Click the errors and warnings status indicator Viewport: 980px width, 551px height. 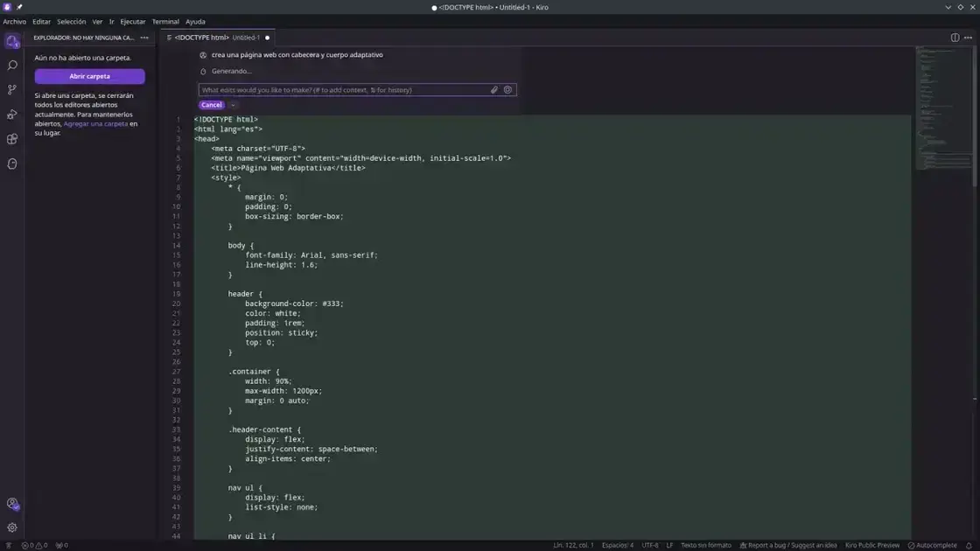pyautogui.click(x=34, y=546)
